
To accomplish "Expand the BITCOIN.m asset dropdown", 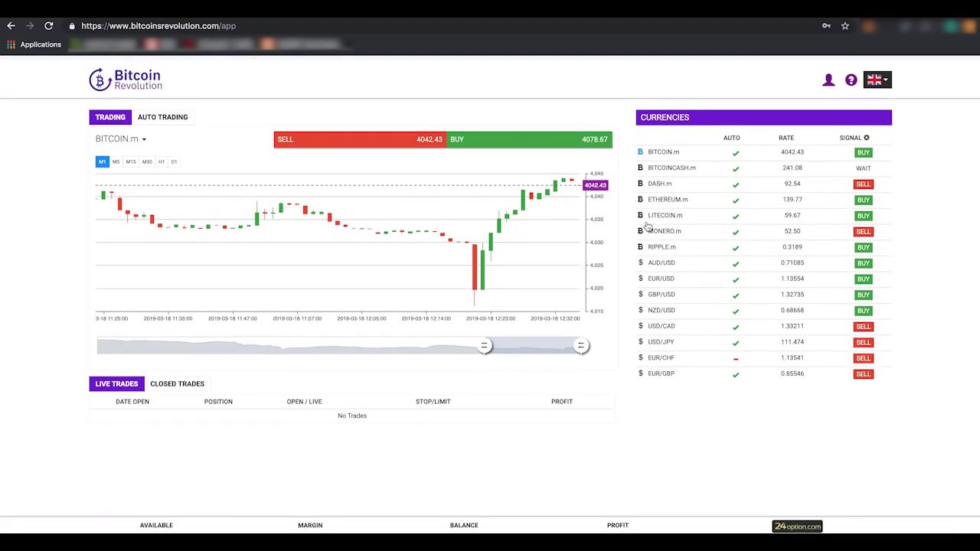I will (121, 139).
